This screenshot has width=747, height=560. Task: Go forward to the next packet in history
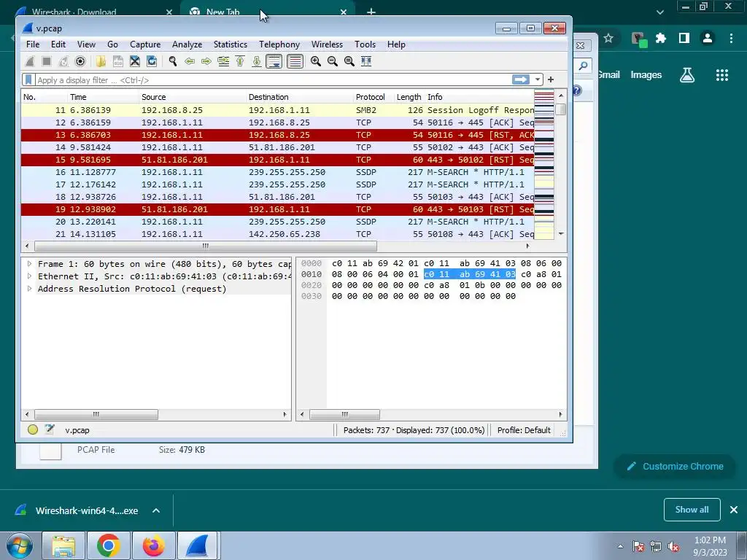point(206,61)
